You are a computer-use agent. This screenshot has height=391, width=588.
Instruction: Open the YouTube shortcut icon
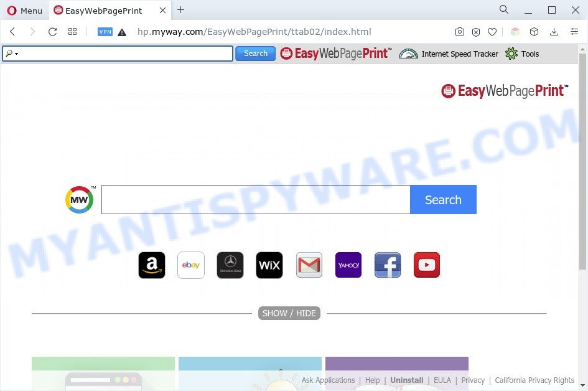(x=427, y=265)
